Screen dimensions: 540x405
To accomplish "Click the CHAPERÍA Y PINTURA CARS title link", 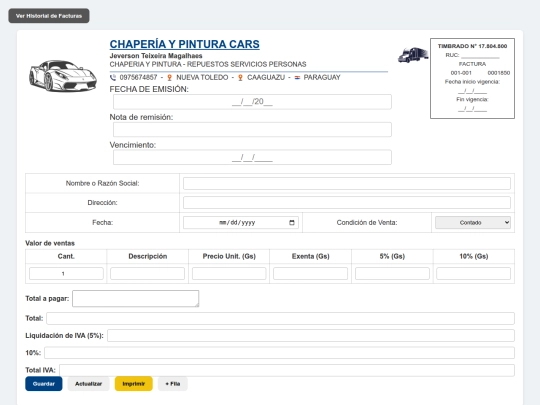I will [x=185, y=44].
